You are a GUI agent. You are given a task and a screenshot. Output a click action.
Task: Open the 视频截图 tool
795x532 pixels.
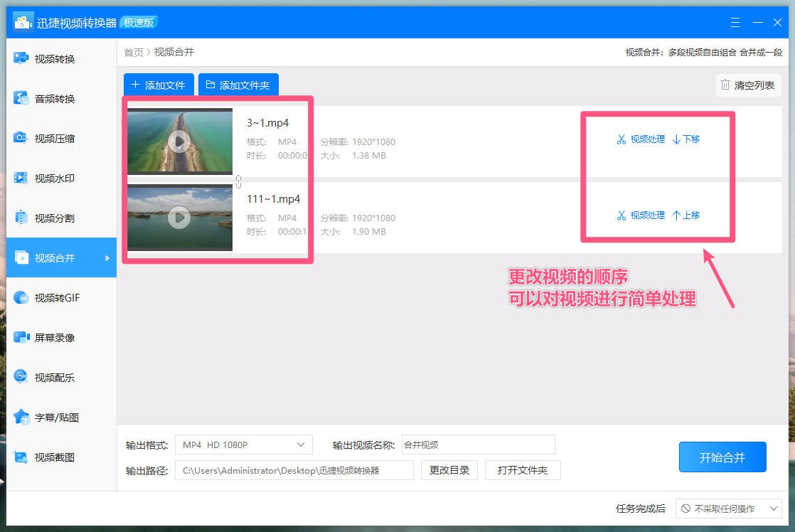[x=43, y=457]
